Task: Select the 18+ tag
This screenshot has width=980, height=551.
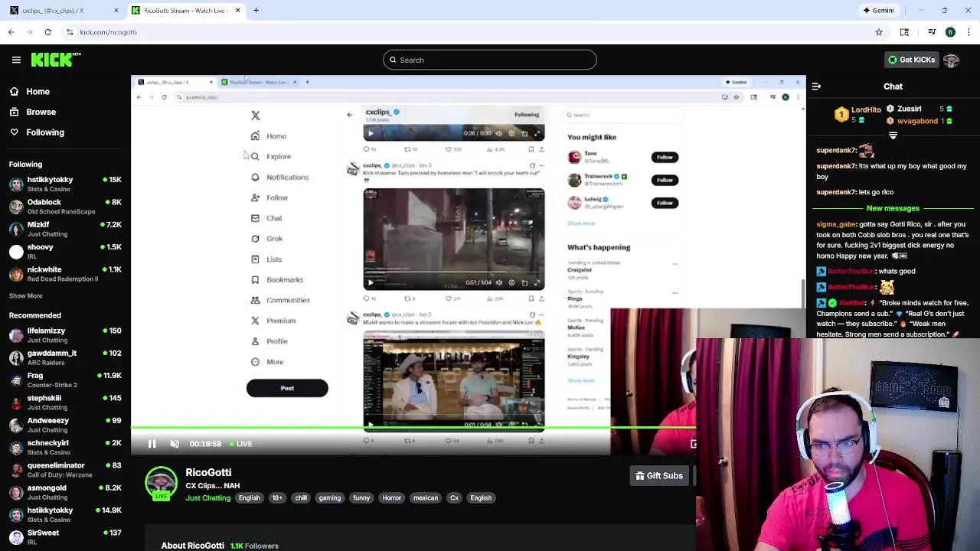Action: [277, 498]
